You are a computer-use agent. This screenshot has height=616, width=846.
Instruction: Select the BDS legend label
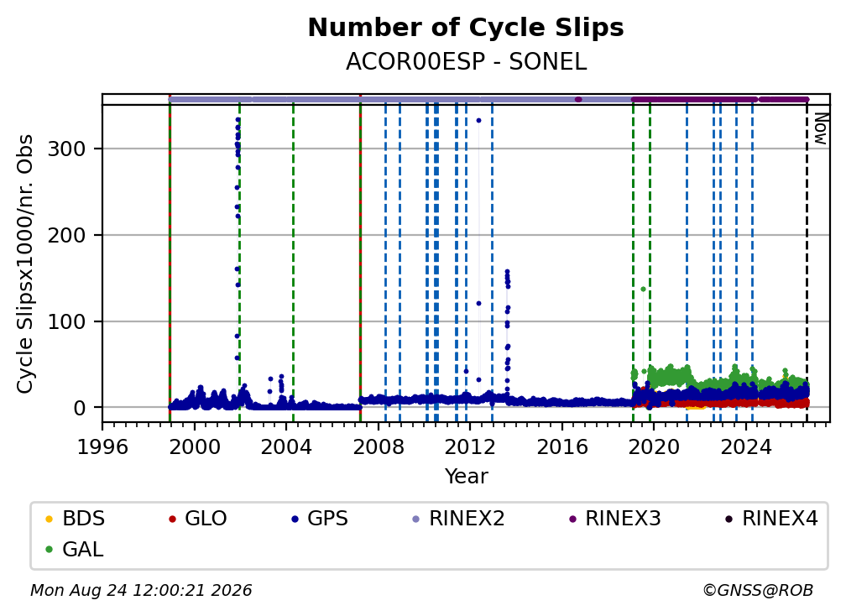[x=84, y=519]
